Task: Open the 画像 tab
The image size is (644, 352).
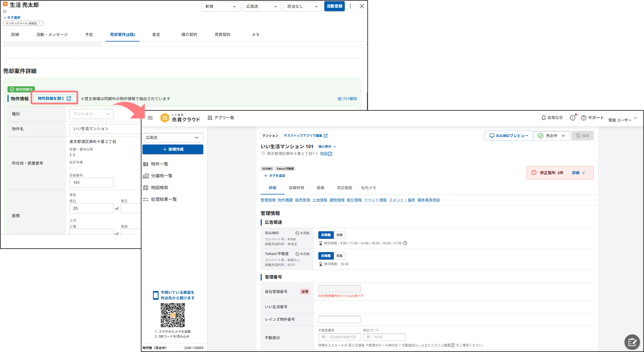Action: click(x=320, y=188)
